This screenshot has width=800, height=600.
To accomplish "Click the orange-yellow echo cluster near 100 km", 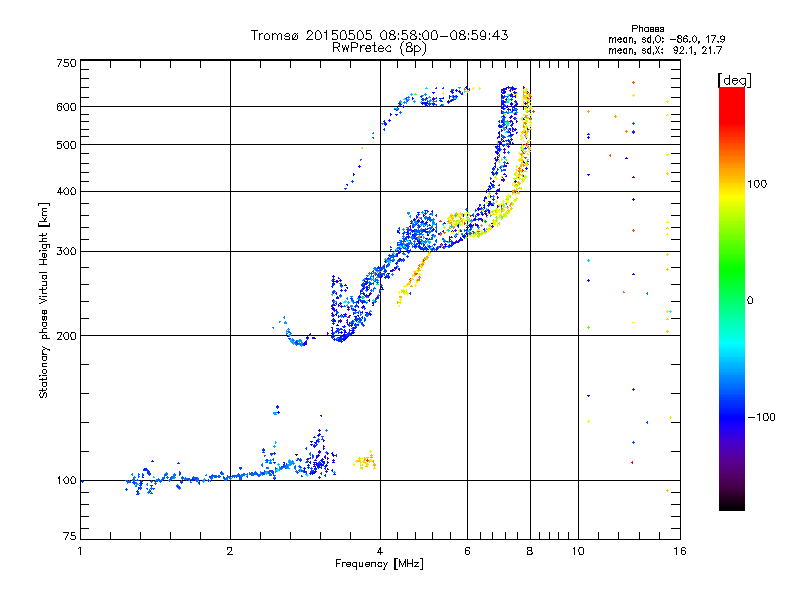I will coord(365,462).
